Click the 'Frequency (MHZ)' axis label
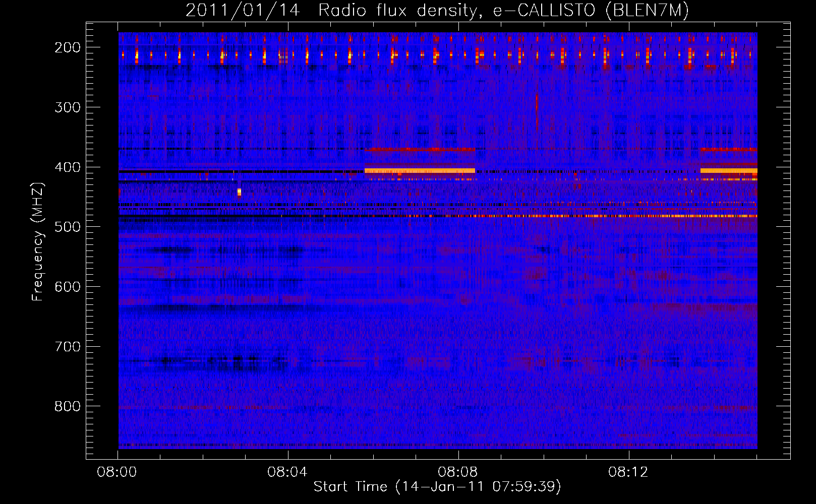This screenshot has width=816, height=504. [37, 241]
